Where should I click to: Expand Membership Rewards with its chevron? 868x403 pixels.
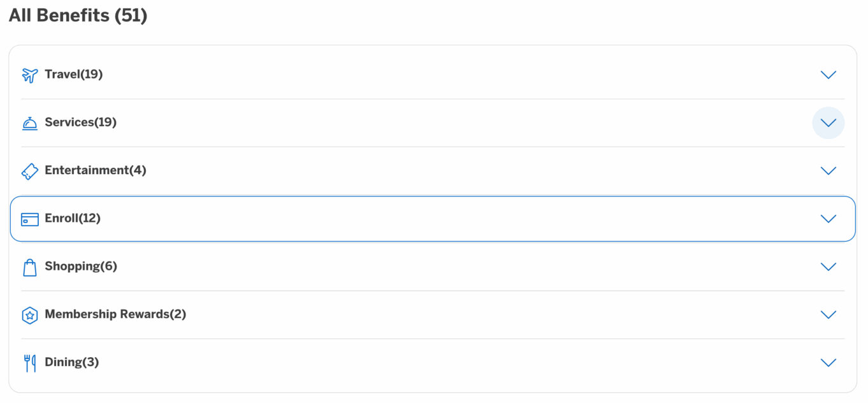[828, 314]
